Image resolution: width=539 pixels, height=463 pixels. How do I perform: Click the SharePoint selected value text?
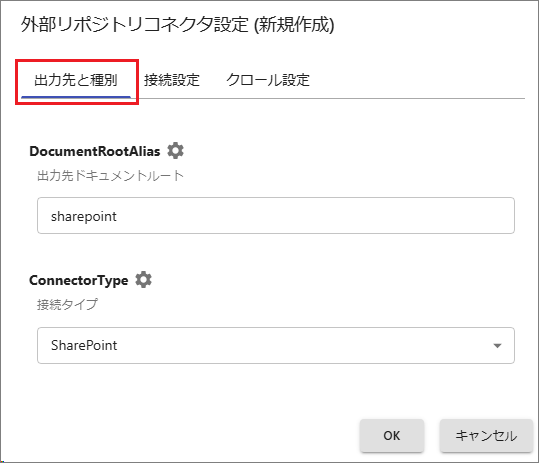coord(84,345)
